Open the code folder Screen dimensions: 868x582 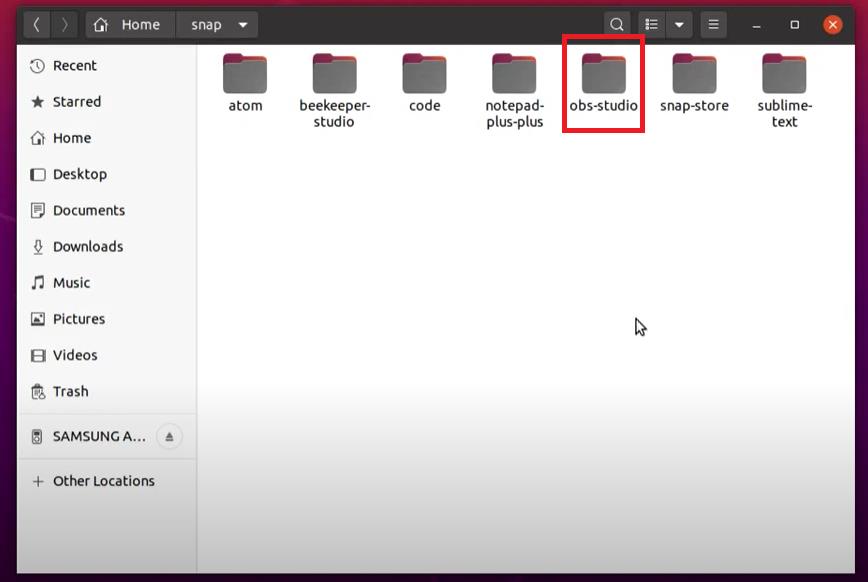425,83
